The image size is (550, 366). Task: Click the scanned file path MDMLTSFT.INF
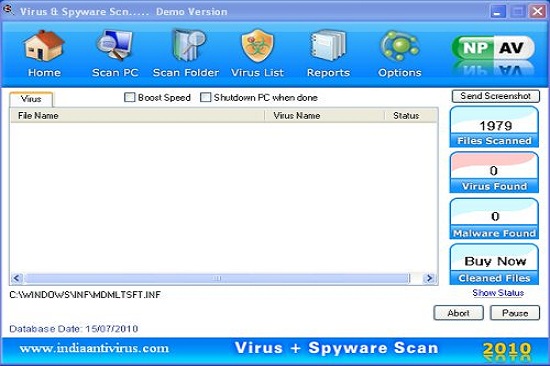85,295
